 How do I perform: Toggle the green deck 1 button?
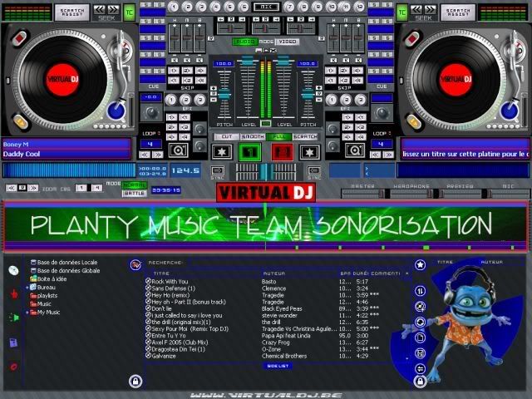[x=249, y=152]
